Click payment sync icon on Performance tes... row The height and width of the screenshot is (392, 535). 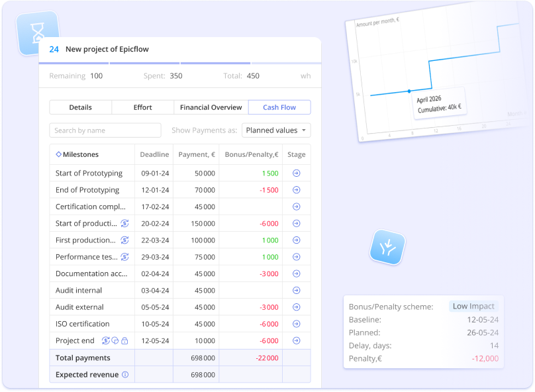click(x=125, y=257)
